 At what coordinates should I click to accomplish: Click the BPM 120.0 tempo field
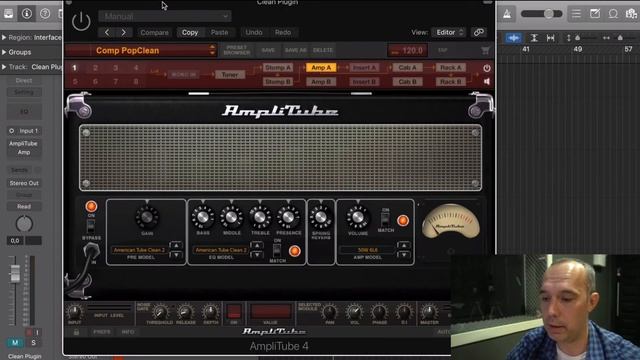click(407, 51)
